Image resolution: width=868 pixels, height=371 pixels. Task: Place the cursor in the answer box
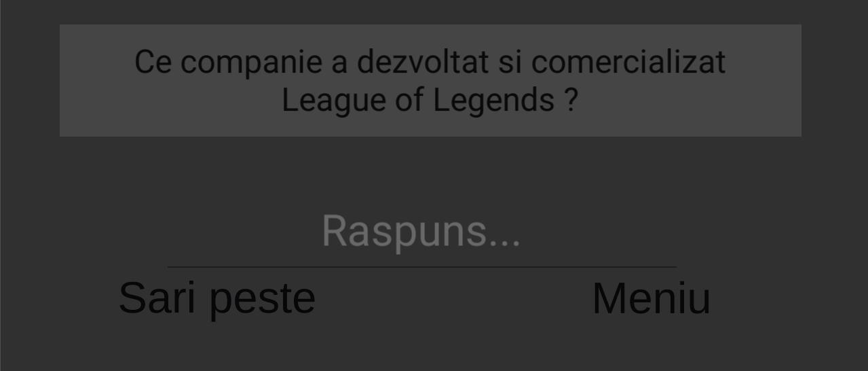click(x=421, y=232)
